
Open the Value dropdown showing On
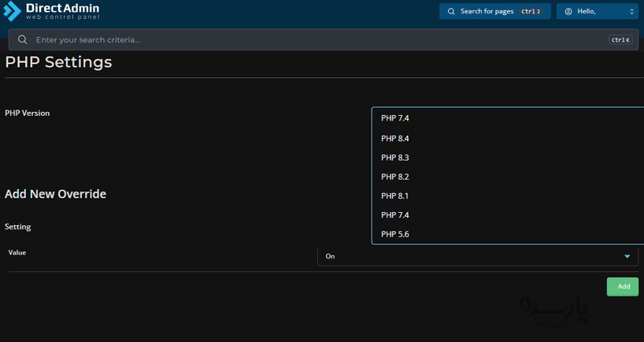click(x=478, y=256)
